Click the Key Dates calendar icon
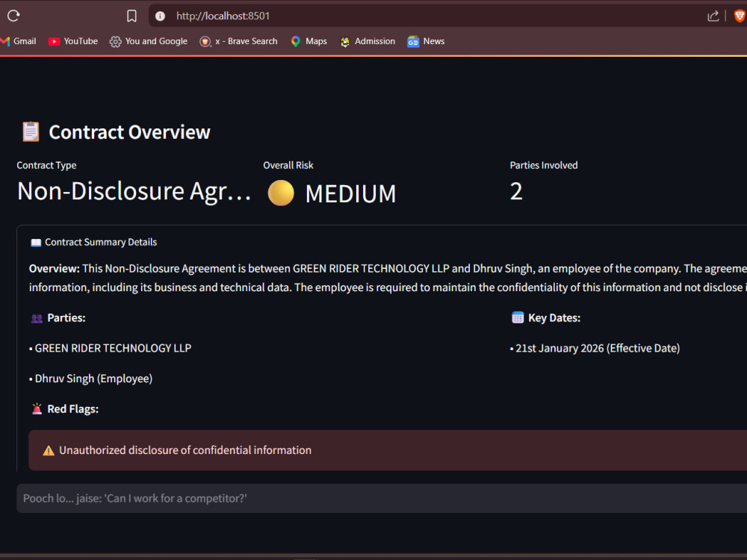Viewport: 747px width, 560px height. (x=518, y=317)
